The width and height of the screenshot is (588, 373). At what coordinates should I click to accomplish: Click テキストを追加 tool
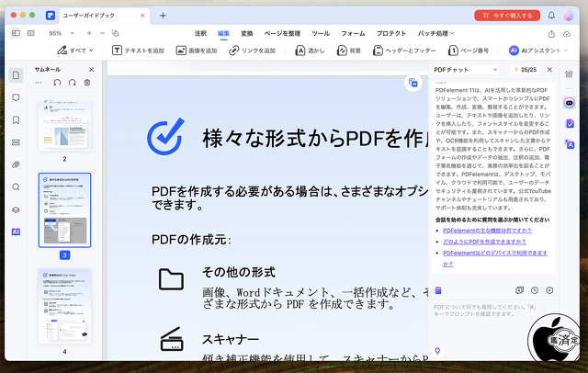click(x=138, y=51)
